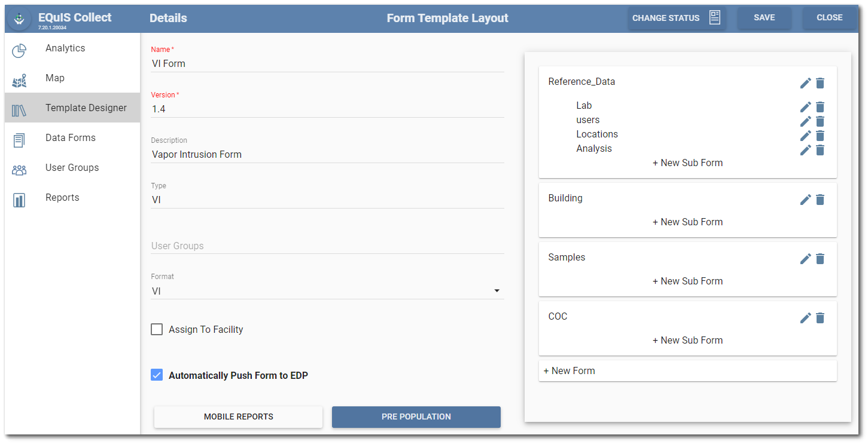
Task: Delete the Building form with trash icon
Action: (x=820, y=200)
